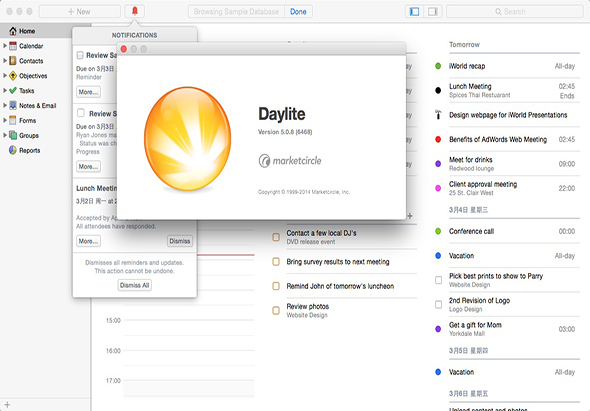
Task: Click the Home house icon
Action: (x=13, y=31)
